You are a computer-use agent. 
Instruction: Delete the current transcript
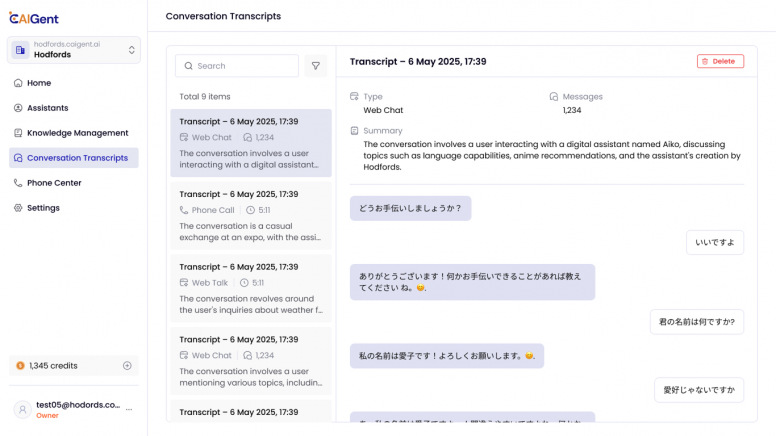(720, 61)
